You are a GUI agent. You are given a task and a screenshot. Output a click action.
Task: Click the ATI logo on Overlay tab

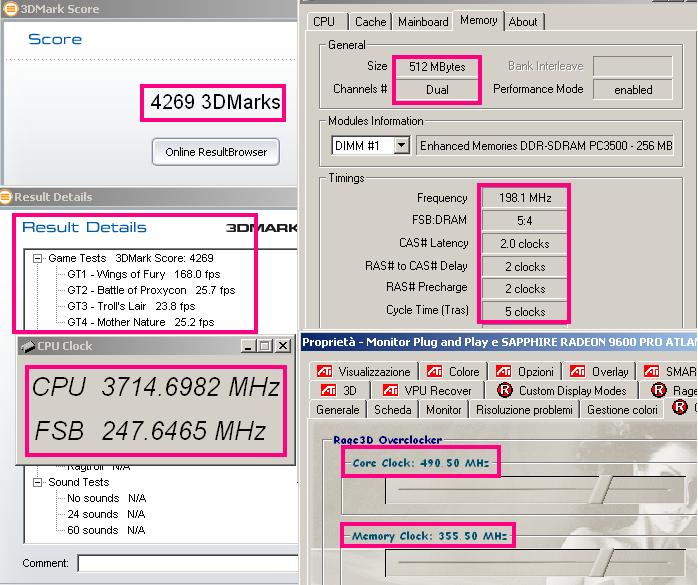pos(577,371)
